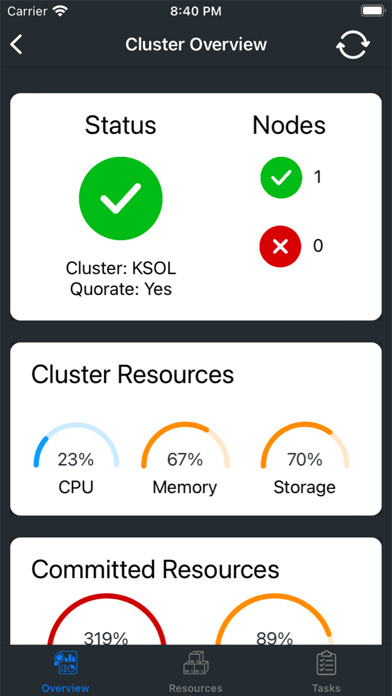Select the 67% Memory gauge

click(x=185, y=458)
